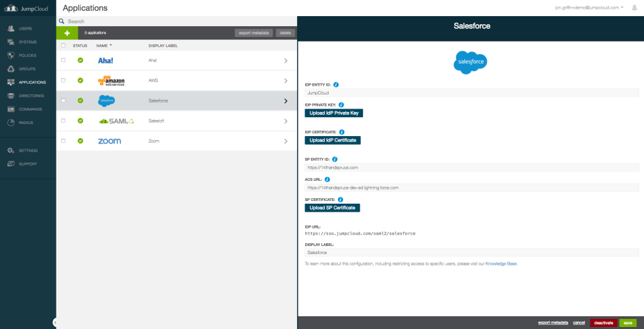644x329 pixels.
Task: Open the Commands terminal icon
Action: click(11, 109)
